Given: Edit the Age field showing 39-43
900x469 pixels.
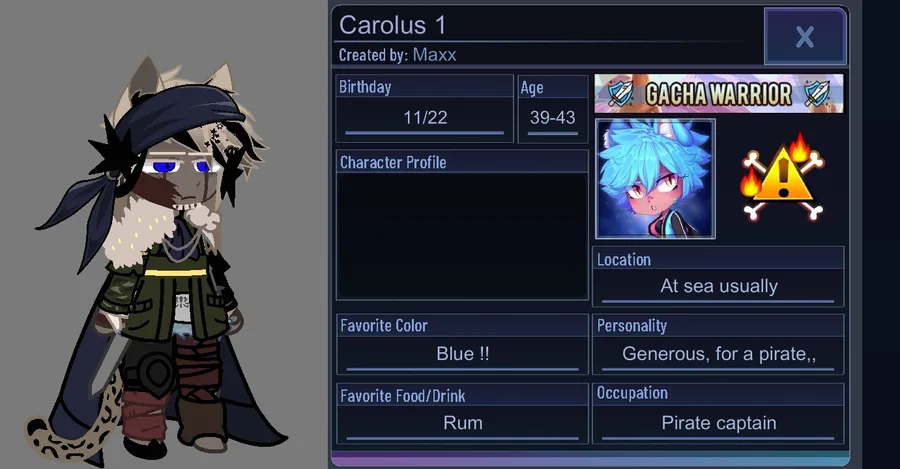Looking at the screenshot, I should pyautogui.click(x=553, y=118).
